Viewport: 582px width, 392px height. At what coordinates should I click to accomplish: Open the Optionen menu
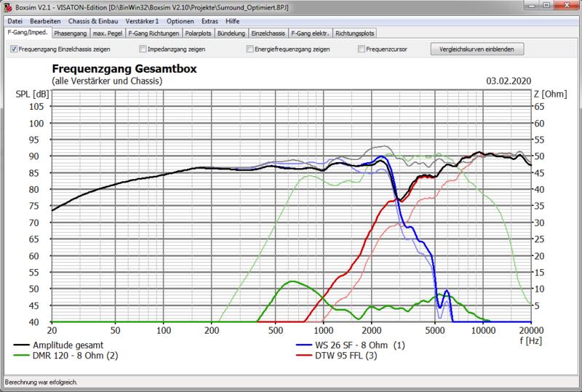180,21
